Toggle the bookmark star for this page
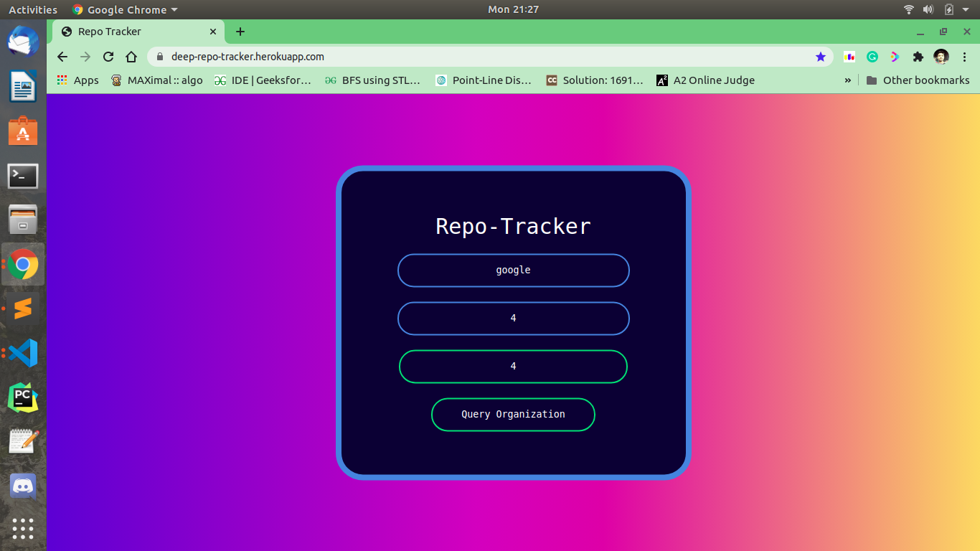The image size is (980, 551). coord(821,57)
